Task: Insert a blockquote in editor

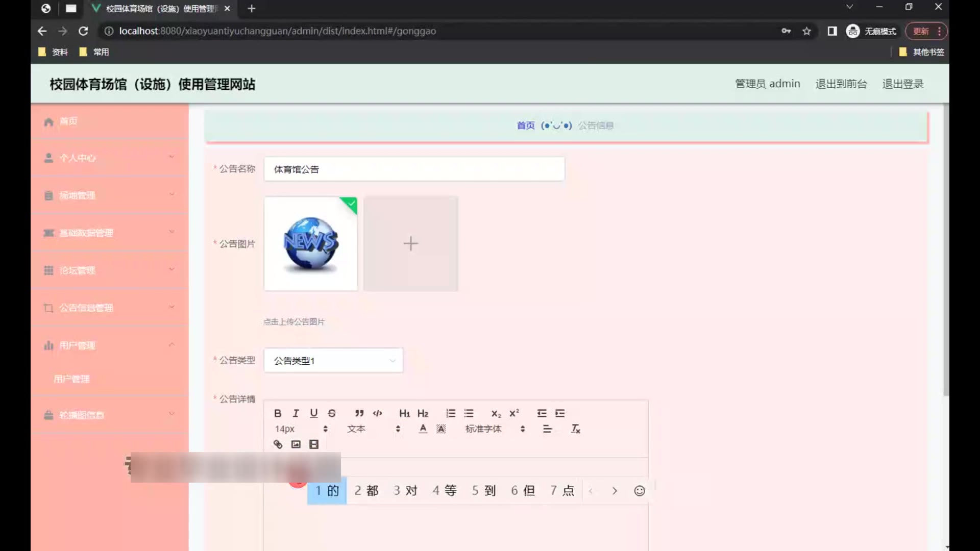Action: click(x=359, y=413)
